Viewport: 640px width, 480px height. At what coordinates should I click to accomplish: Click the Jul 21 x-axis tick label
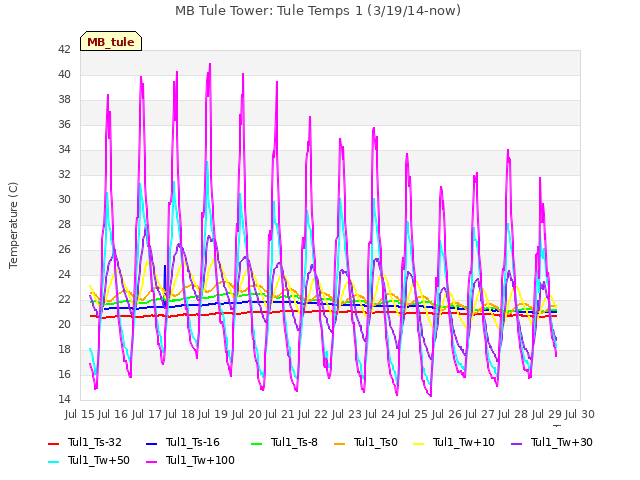coord(280,414)
